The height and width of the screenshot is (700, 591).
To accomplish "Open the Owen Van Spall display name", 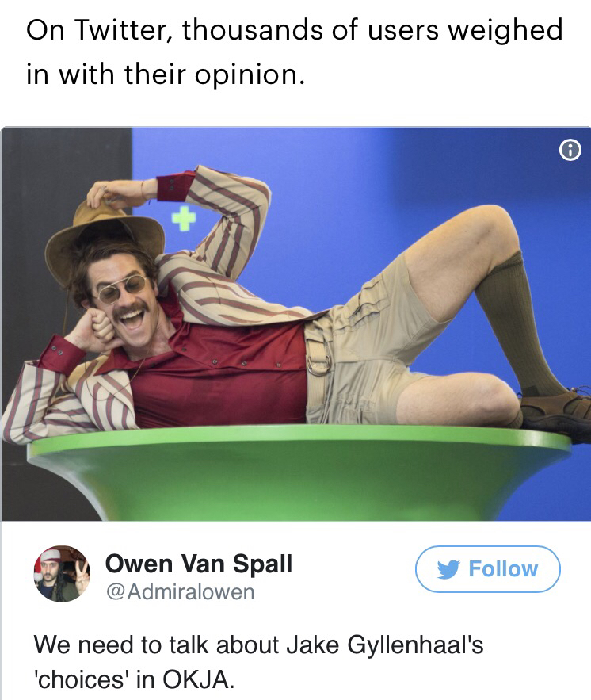I will [199, 564].
